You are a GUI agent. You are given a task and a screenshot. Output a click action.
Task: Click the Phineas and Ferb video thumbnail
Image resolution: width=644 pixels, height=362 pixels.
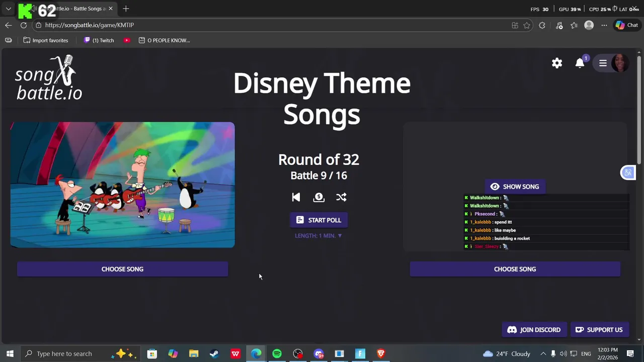122,185
